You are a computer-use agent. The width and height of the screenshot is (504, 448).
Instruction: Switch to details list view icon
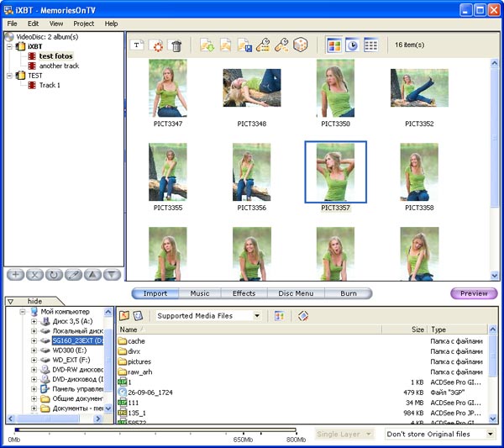370,45
